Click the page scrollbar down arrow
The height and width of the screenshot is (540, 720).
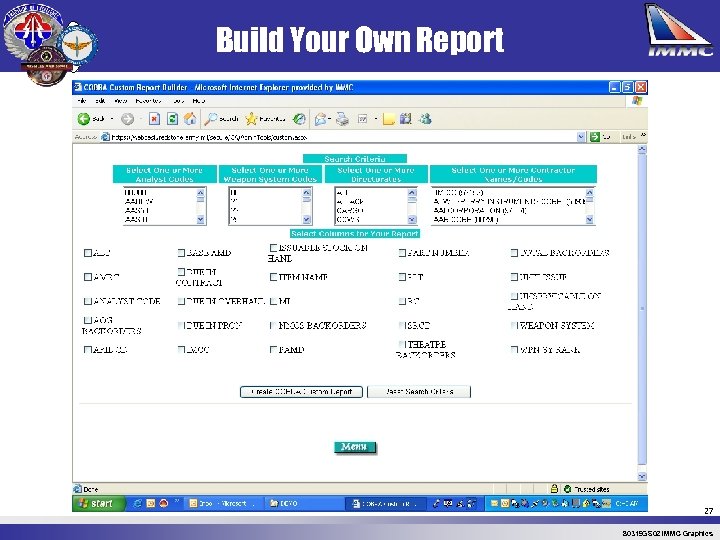tap(642, 477)
